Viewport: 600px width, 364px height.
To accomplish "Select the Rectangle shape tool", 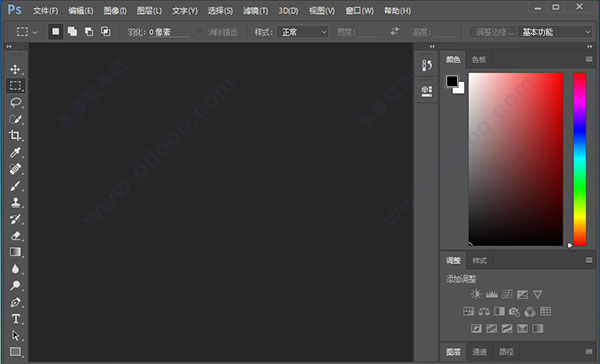I will (x=15, y=351).
